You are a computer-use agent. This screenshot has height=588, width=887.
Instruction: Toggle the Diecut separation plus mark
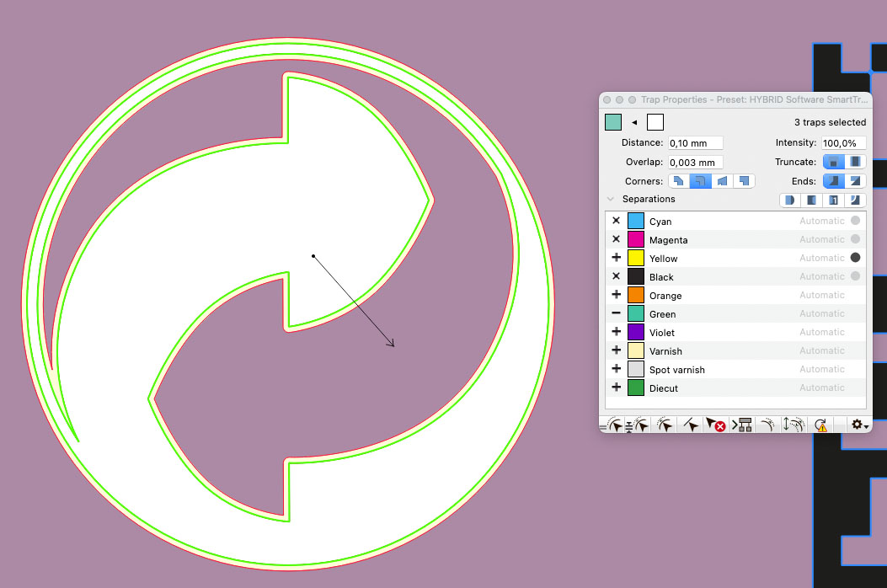tap(616, 388)
